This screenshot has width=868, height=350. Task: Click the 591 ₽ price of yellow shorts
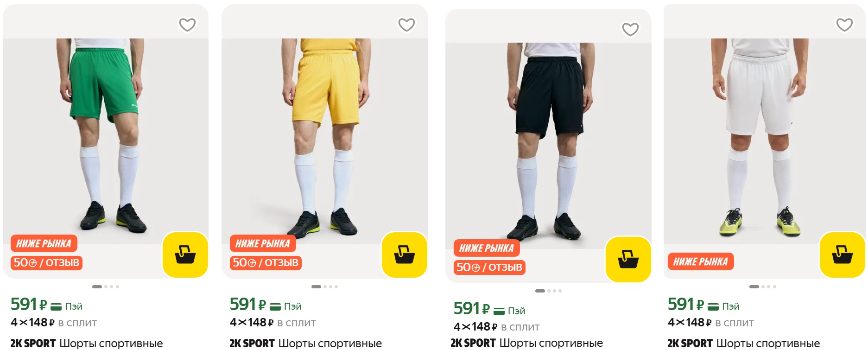pyautogui.click(x=248, y=305)
